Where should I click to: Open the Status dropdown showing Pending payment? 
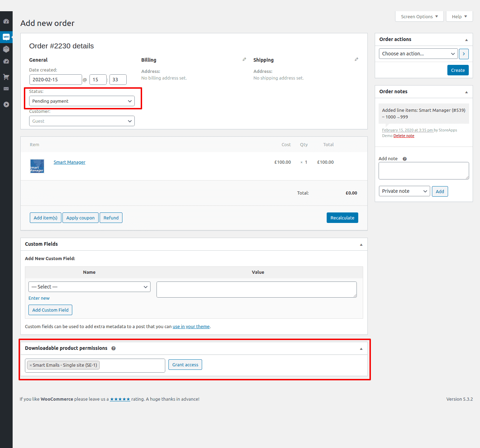pos(82,101)
